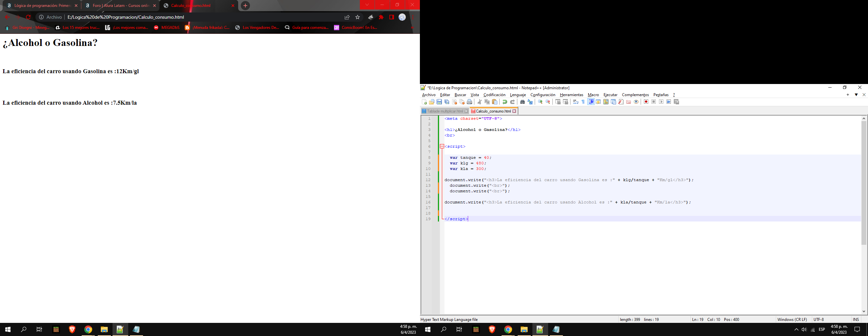Image resolution: width=868 pixels, height=336 pixels.
Task: Click the Open file folder icon
Action: point(432,102)
